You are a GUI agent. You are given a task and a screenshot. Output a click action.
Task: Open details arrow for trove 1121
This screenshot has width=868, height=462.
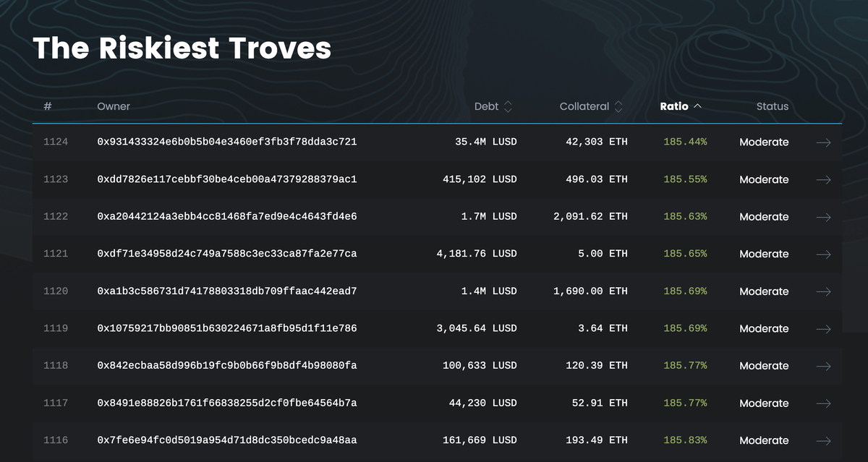tap(823, 254)
